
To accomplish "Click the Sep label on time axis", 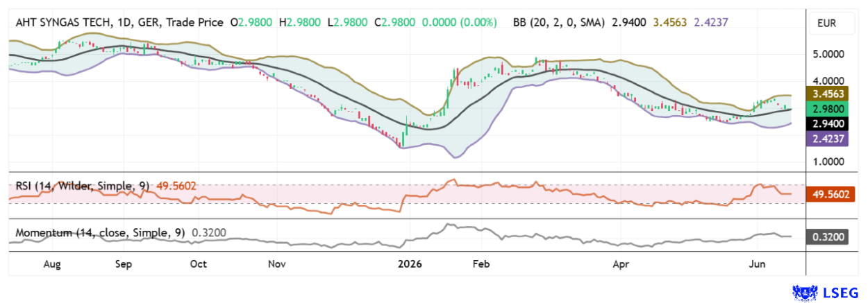I will pos(123,264).
